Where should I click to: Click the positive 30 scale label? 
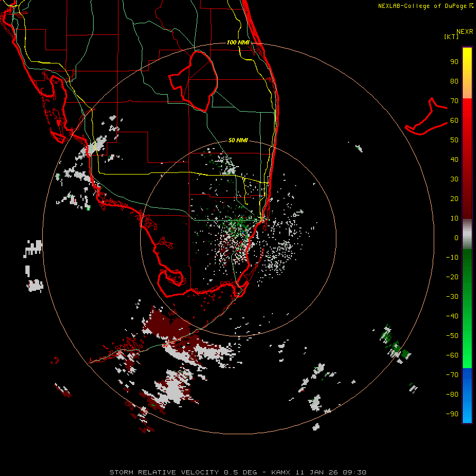point(454,179)
